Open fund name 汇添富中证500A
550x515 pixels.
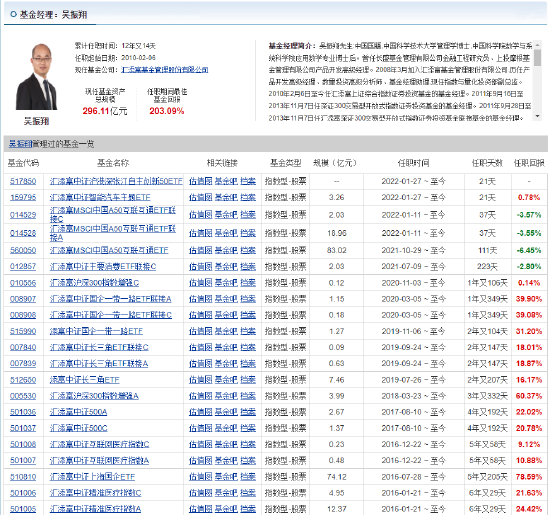point(79,412)
